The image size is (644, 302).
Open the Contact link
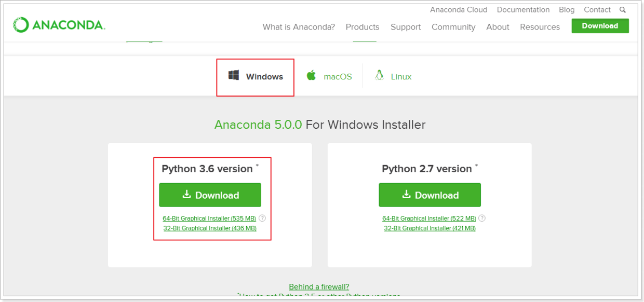597,10
